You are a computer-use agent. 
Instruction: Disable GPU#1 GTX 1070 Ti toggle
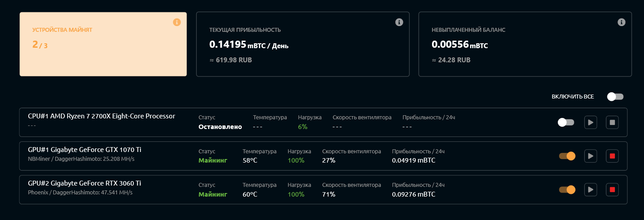coord(567,156)
